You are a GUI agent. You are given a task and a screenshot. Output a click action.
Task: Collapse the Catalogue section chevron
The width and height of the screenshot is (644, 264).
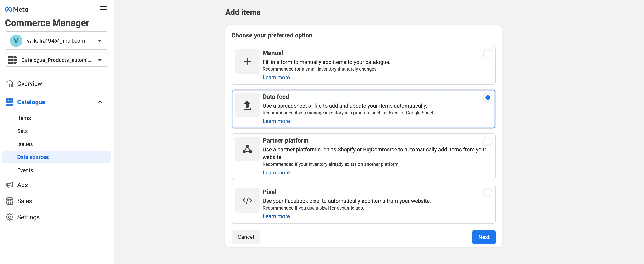100,102
